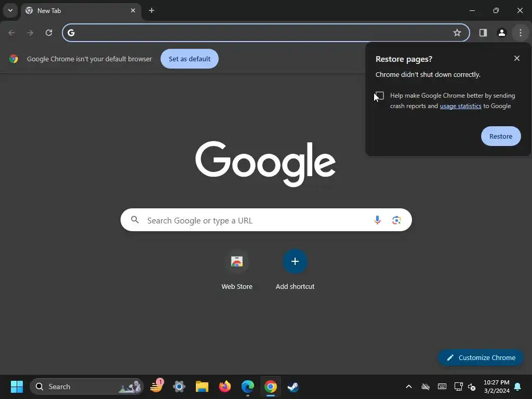Open a new tab with plus button
The width and height of the screenshot is (532, 399).
click(x=152, y=10)
